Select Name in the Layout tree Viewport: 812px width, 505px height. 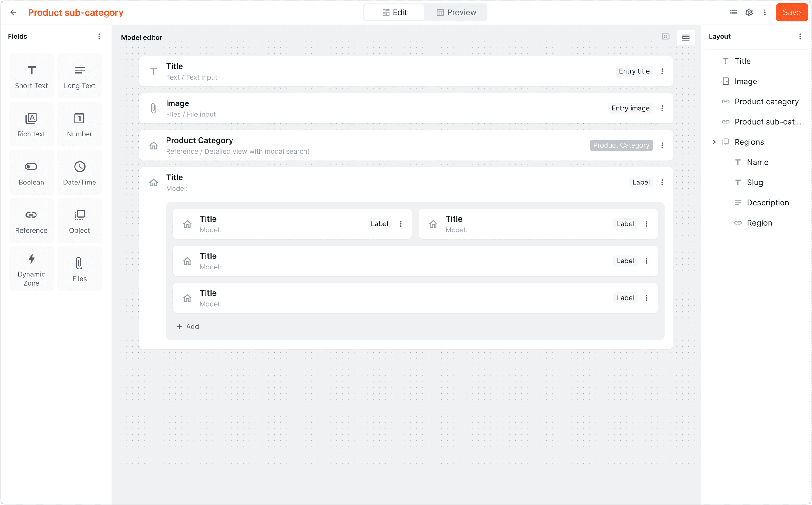pos(757,162)
